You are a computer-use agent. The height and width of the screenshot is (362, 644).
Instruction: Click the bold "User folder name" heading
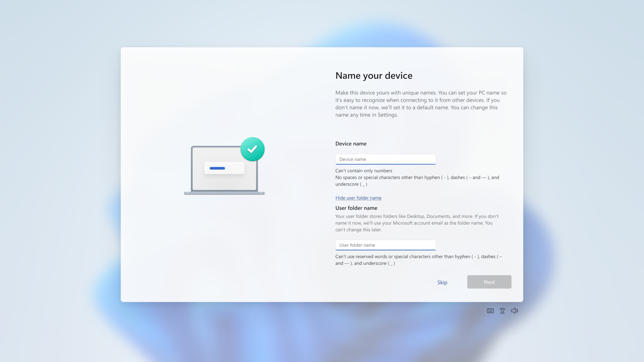[x=356, y=208]
